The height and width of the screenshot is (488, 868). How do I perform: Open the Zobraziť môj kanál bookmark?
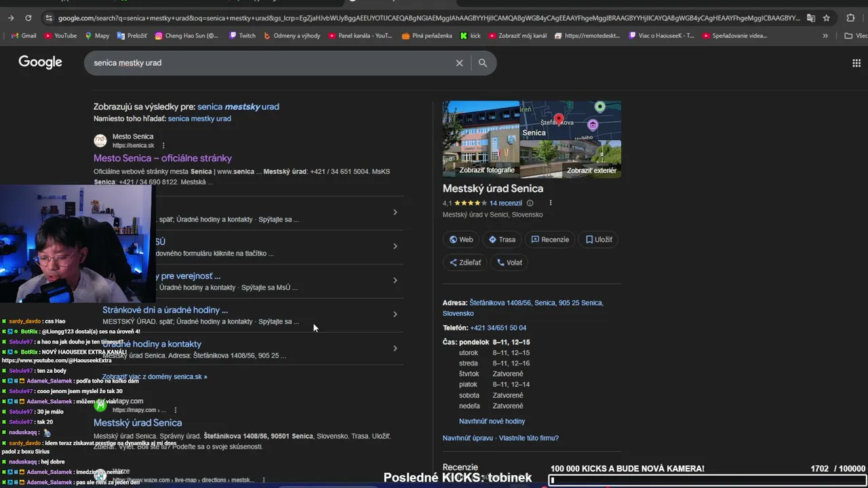coord(517,35)
